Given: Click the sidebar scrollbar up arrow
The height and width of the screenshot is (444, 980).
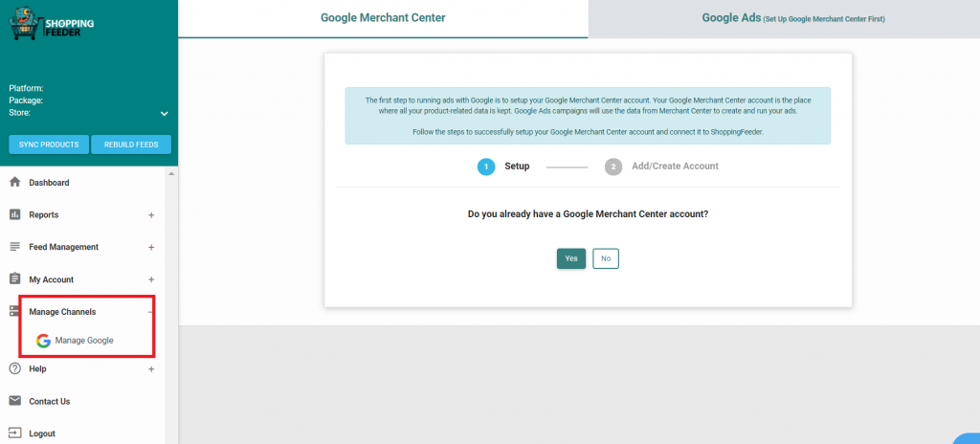Looking at the screenshot, I should 171,173.
